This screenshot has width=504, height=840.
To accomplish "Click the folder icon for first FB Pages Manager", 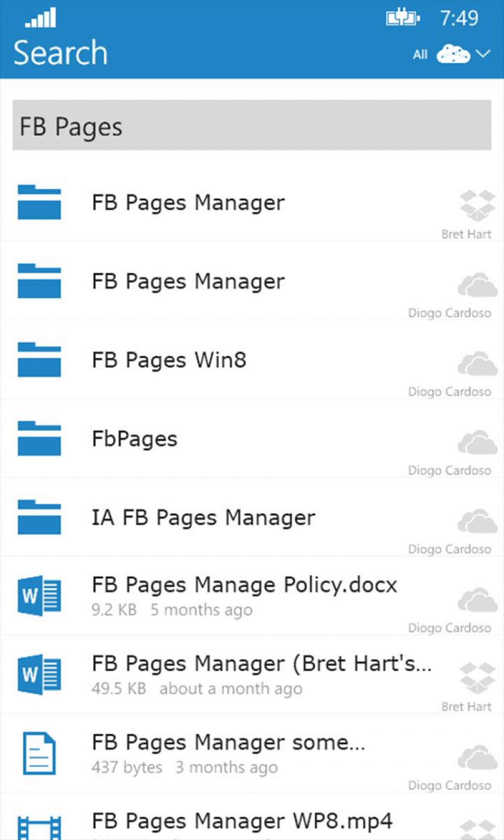I will pos(39,202).
